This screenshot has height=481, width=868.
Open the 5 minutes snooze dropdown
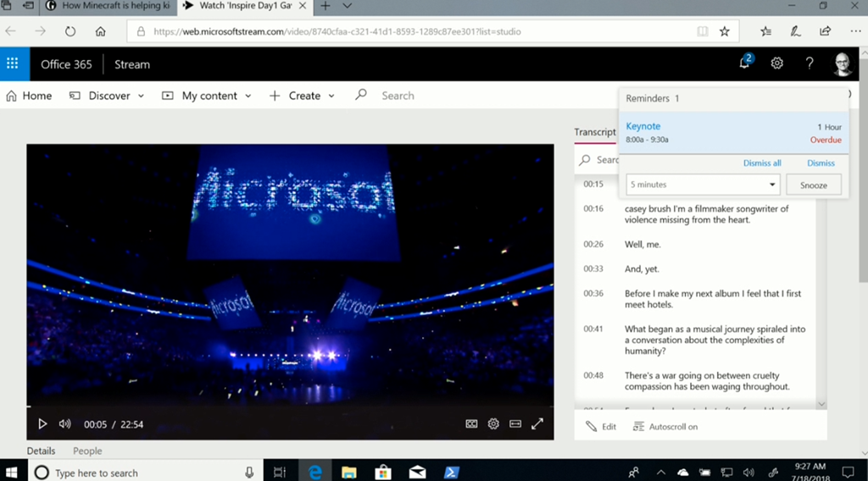pyautogui.click(x=702, y=185)
